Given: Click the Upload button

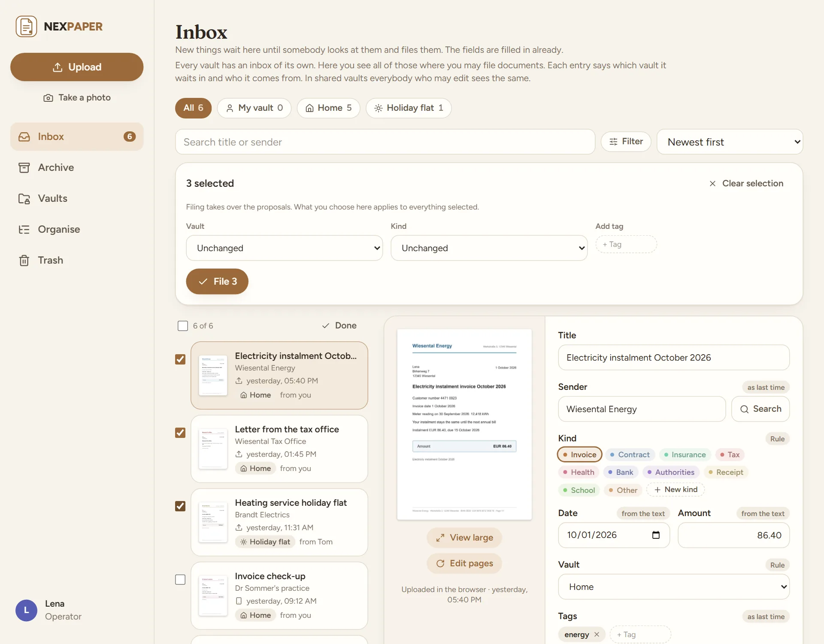Looking at the screenshot, I should point(77,67).
